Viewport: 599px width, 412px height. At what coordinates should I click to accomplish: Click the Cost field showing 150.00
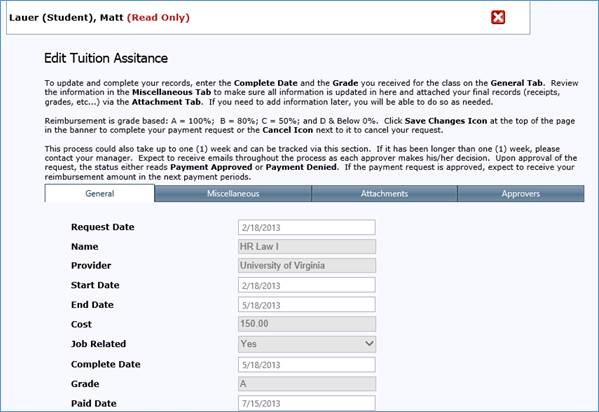point(307,324)
